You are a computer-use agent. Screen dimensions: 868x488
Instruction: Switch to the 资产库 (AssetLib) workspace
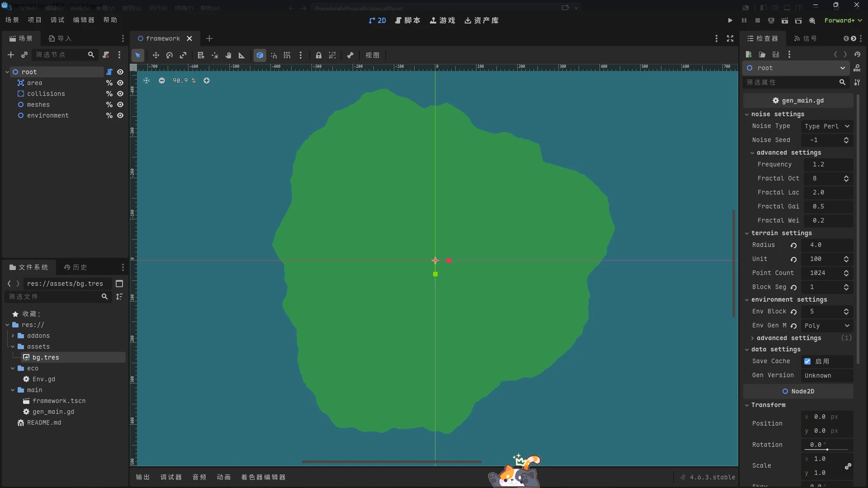click(x=481, y=20)
